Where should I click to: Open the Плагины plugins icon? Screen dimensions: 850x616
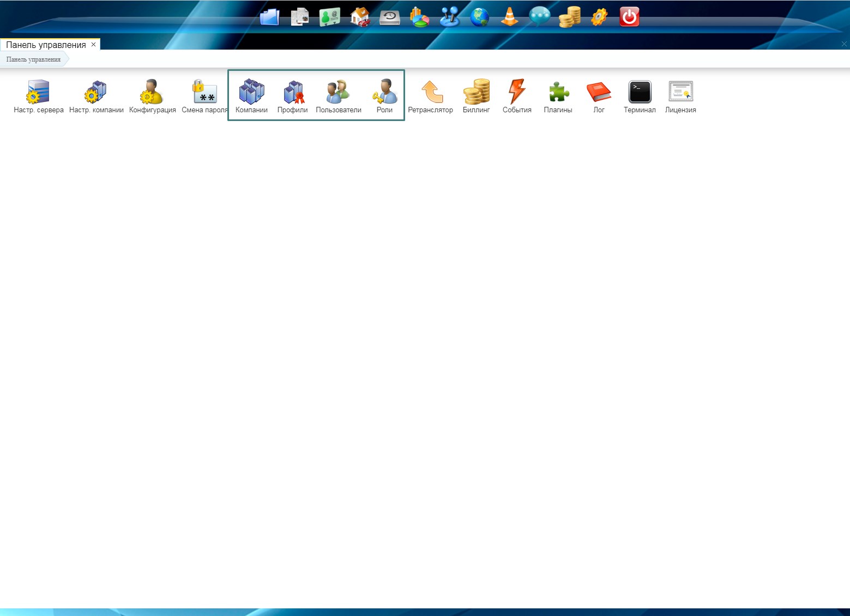[x=558, y=92]
